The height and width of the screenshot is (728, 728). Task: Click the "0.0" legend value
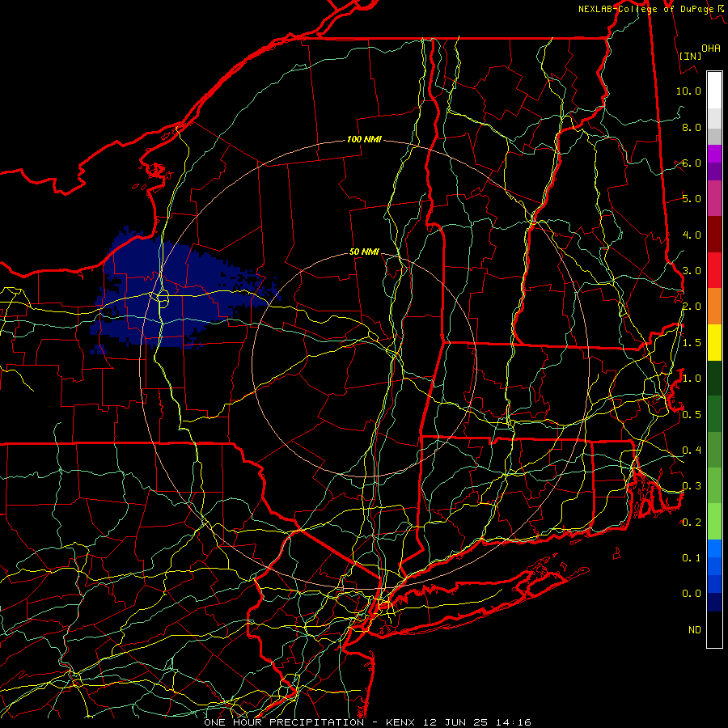pyautogui.click(x=692, y=594)
